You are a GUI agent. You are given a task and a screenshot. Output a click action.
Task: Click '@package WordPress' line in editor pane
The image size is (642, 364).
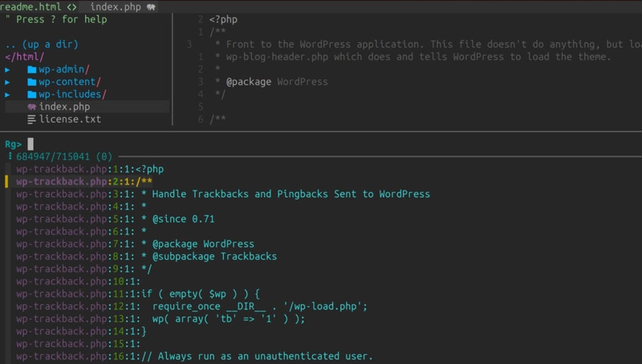tap(271, 82)
